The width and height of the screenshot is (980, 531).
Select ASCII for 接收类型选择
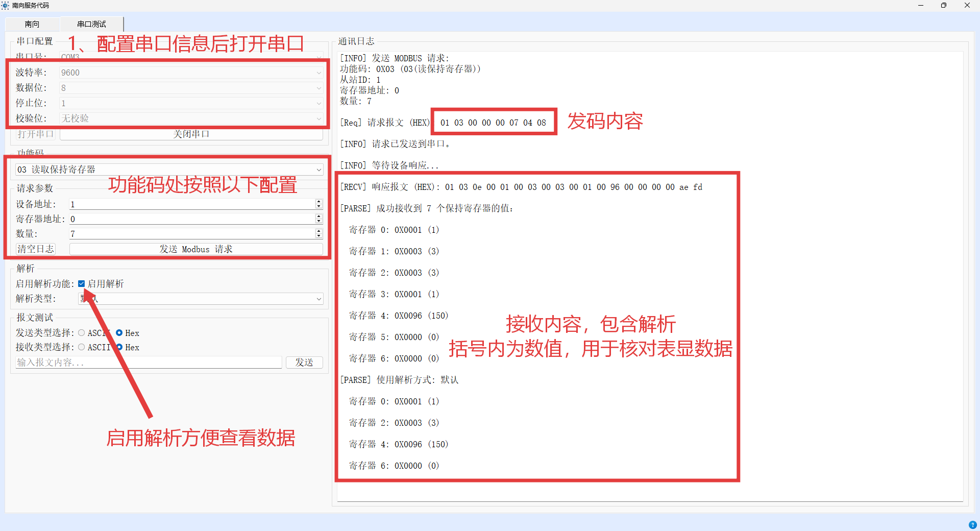pyautogui.click(x=81, y=347)
